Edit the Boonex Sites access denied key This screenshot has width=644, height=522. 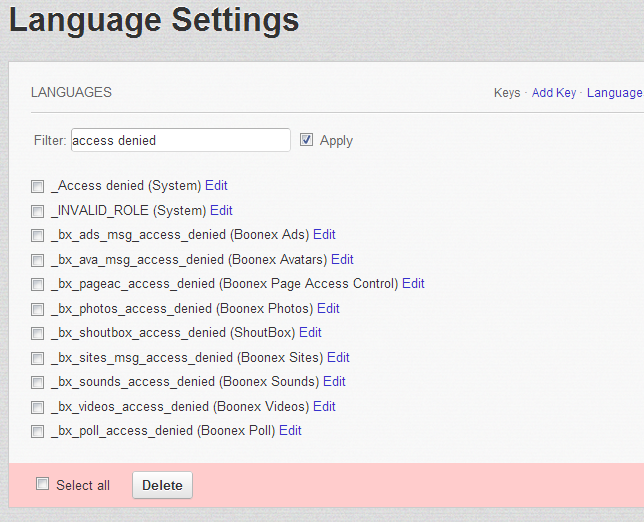[x=338, y=358]
